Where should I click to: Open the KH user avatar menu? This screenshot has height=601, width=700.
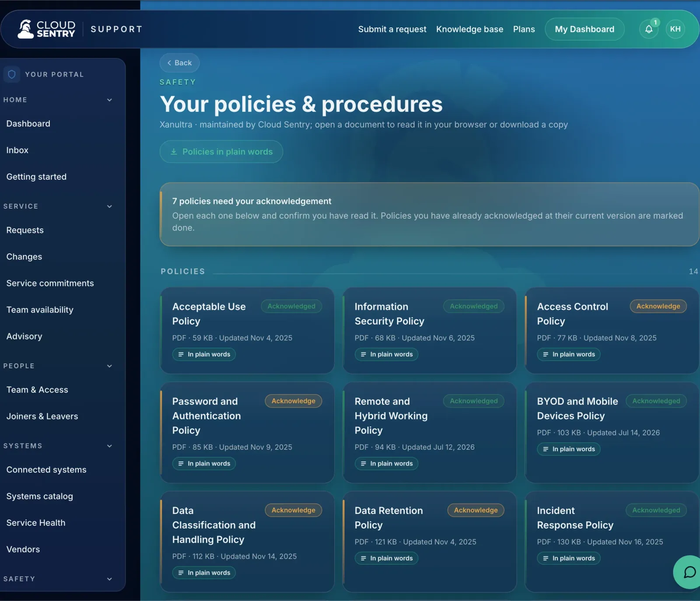point(675,29)
